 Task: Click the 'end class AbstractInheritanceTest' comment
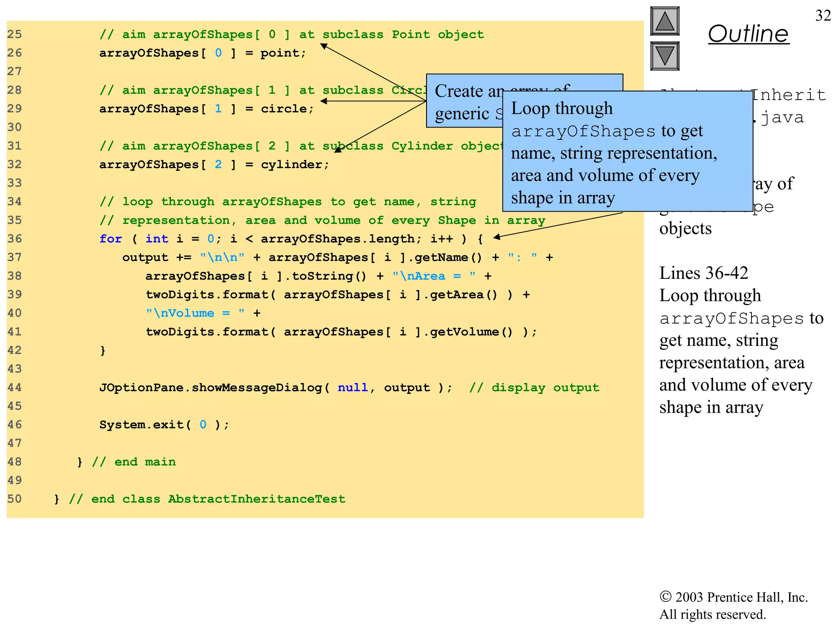pos(207,499)
